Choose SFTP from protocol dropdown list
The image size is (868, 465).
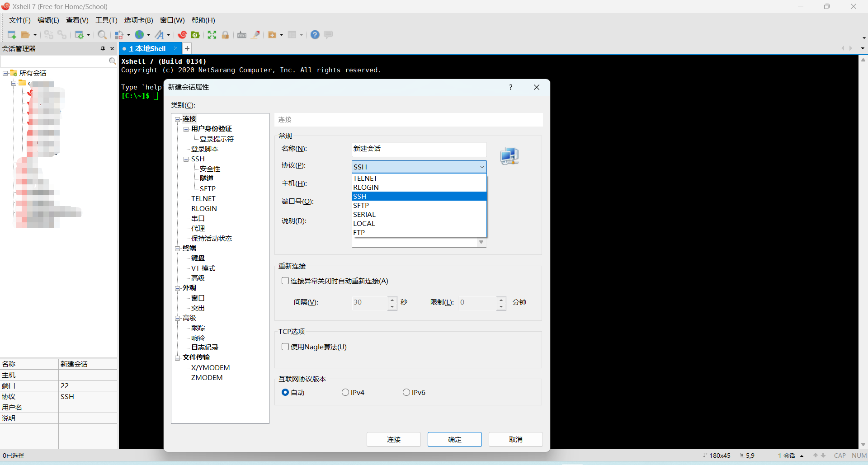coord(419,206)
